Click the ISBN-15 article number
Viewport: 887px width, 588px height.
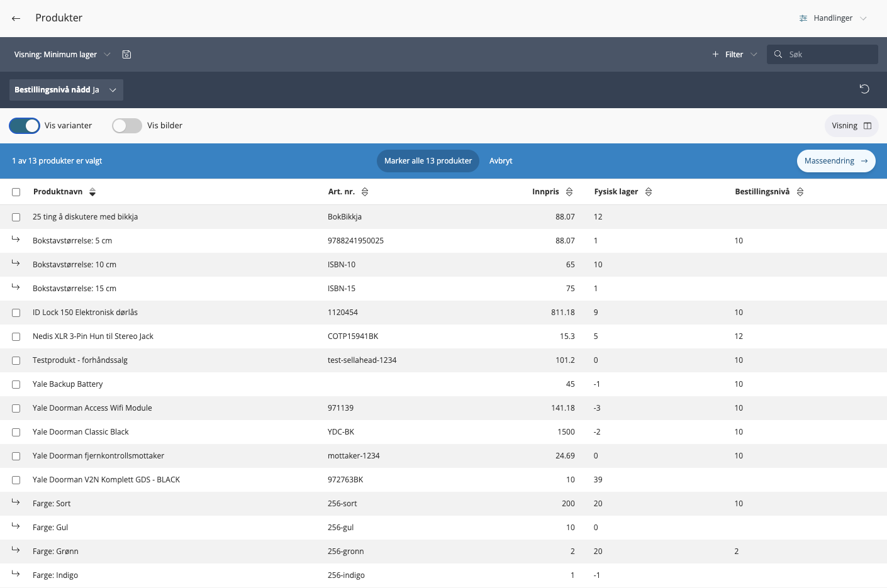342,289
